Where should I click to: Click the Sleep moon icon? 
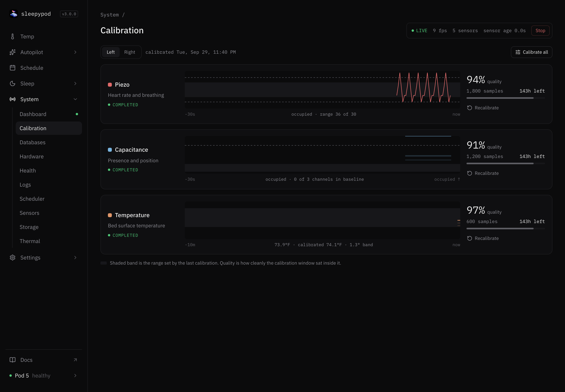13,83
